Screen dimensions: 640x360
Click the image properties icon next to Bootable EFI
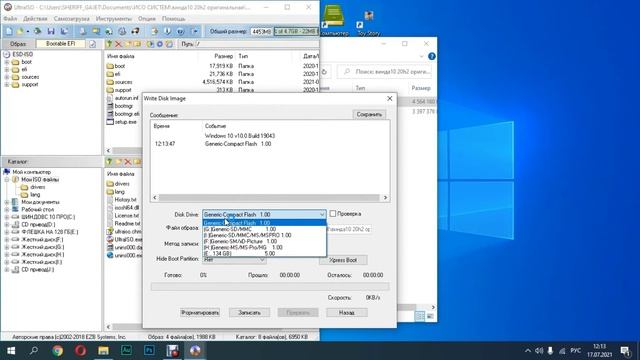93,44
